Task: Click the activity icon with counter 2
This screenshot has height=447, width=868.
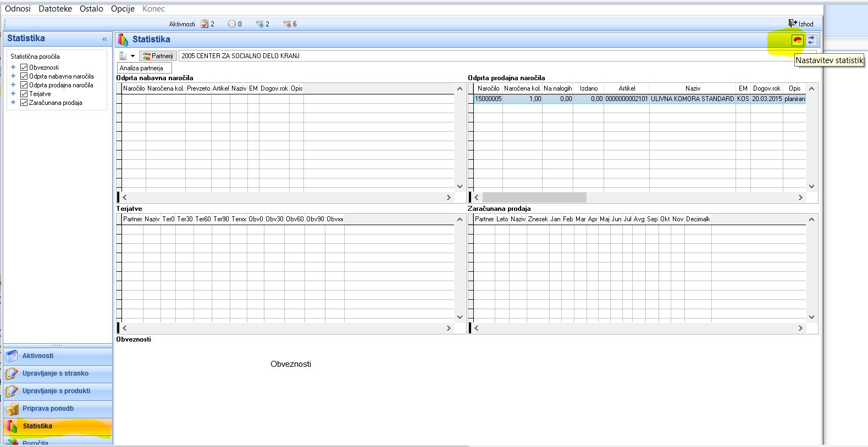Action: (259, 24)
